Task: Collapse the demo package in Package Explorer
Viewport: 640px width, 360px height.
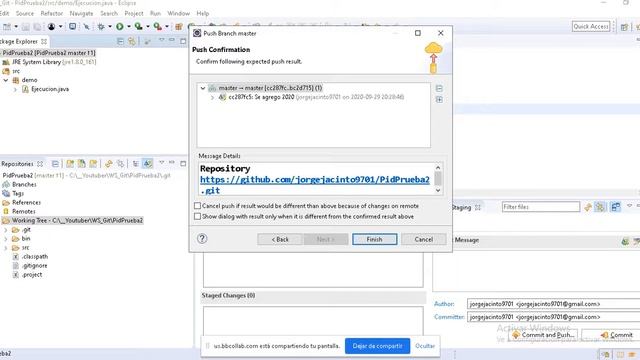Action: coord(6,80)
